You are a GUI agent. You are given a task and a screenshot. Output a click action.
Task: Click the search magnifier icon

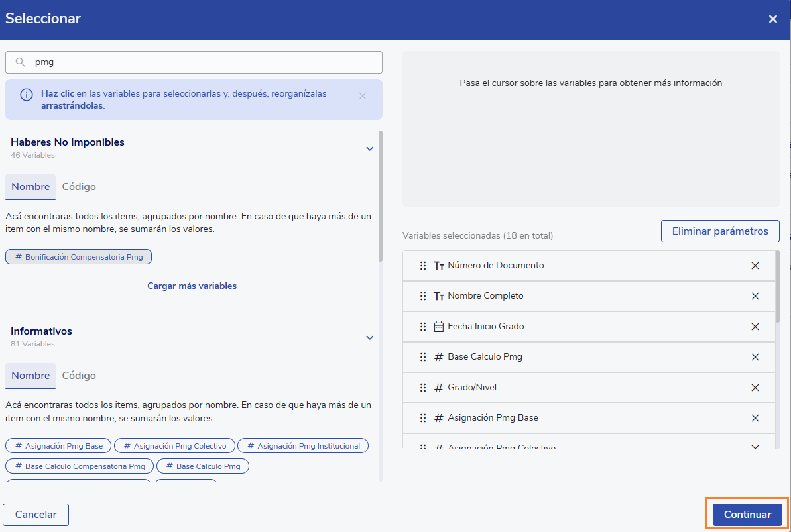[x=21, y=62]
